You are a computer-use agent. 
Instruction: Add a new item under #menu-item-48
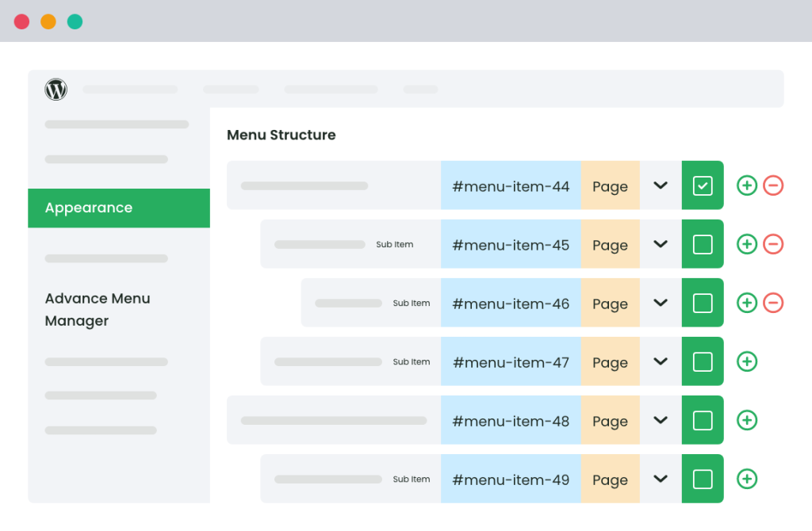click(746, 420)
